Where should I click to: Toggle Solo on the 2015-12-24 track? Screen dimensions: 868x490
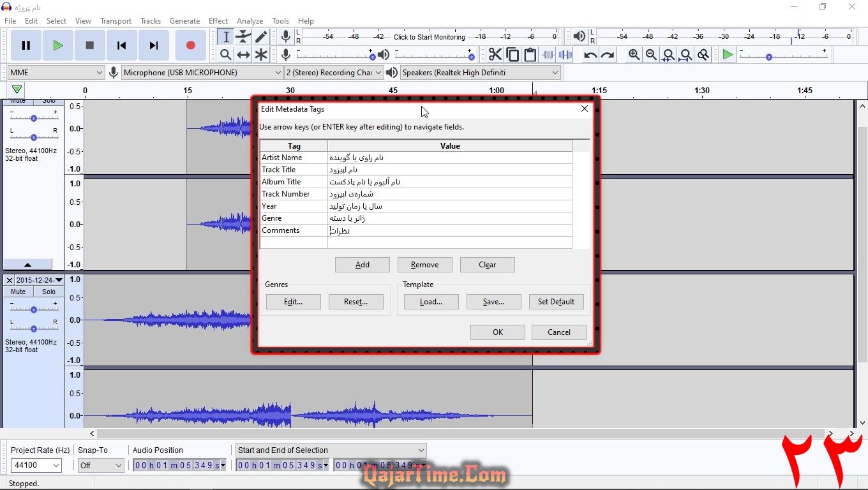click(x=49, y=292)
